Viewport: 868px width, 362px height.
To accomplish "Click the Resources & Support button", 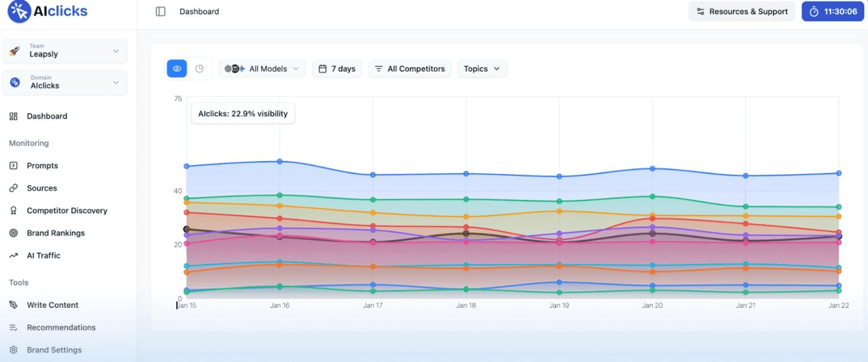I will pyautogui.click(x=741, y=11).
